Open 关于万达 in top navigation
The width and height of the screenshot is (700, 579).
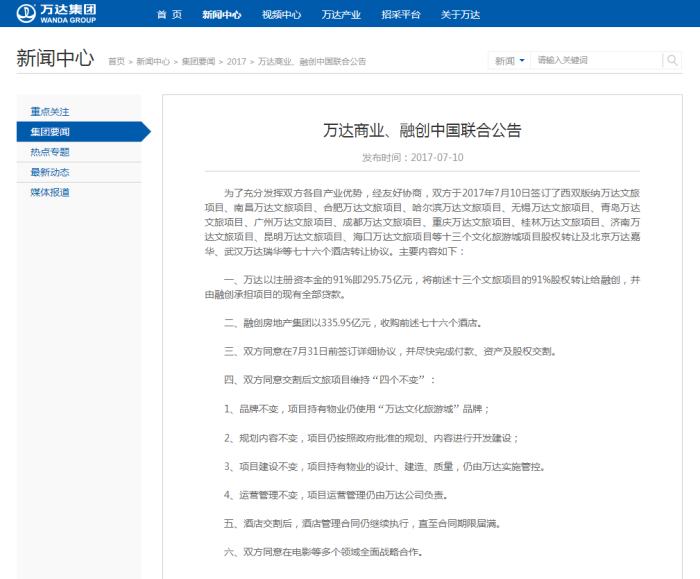(460, 15)
